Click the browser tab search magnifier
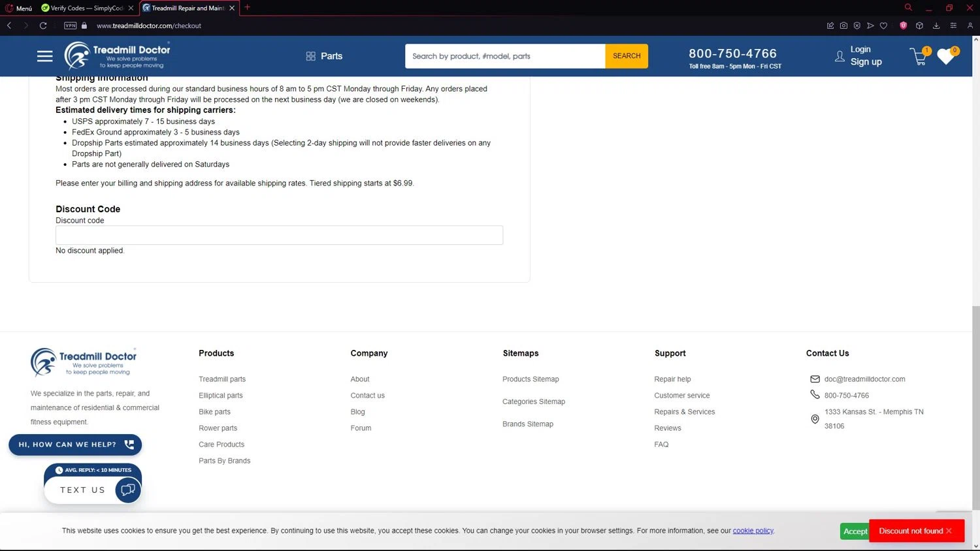 908,7
